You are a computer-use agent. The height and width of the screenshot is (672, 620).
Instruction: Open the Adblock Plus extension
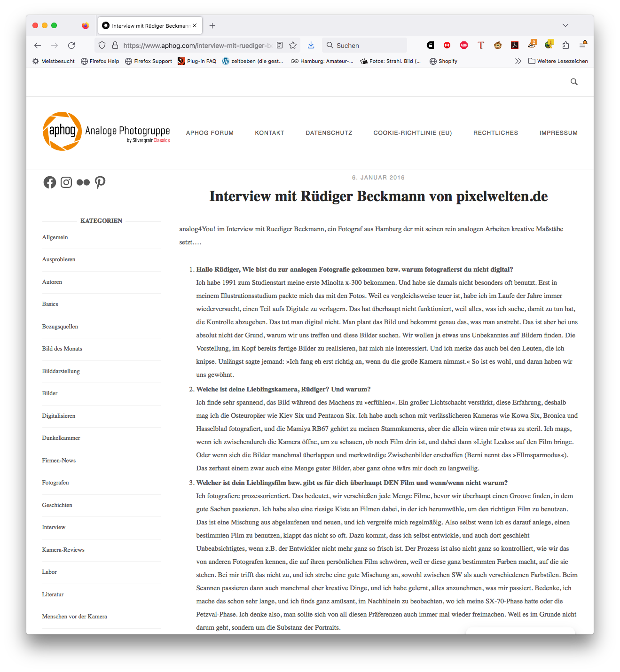[464, 45]
